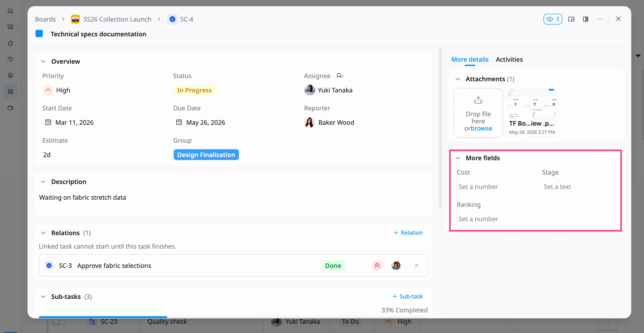Click the SC-3 task check icon
The image size is (644, 333).
click(49, 265)
